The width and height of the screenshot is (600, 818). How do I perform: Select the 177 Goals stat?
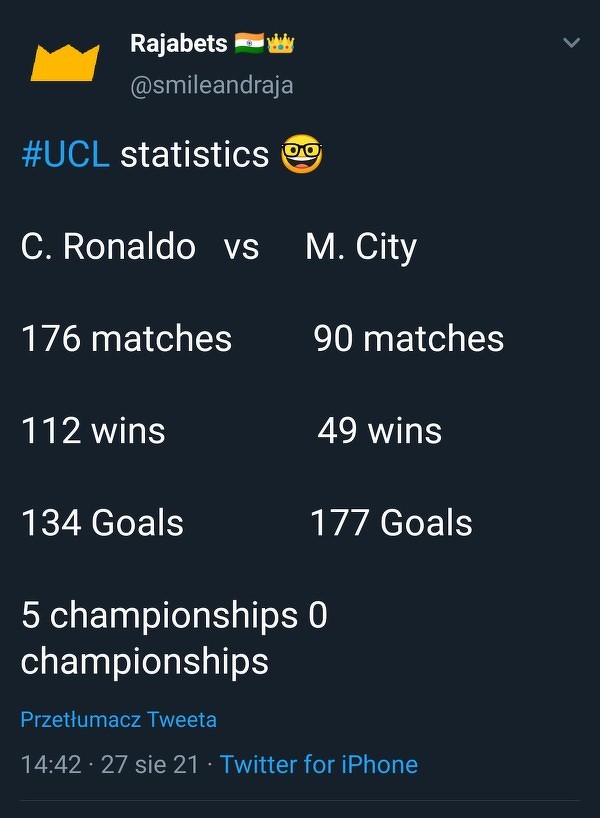pos(391,523)
